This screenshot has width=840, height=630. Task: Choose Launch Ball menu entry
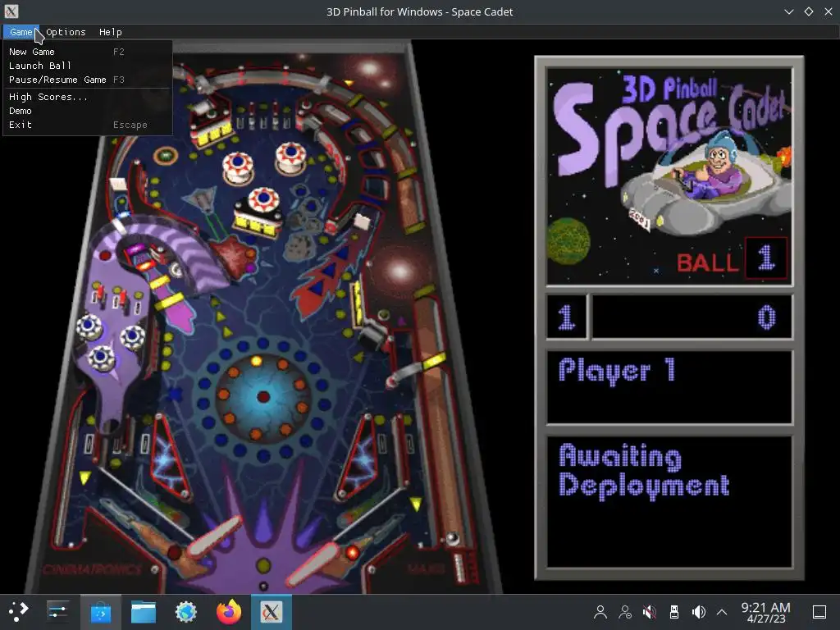87,66
